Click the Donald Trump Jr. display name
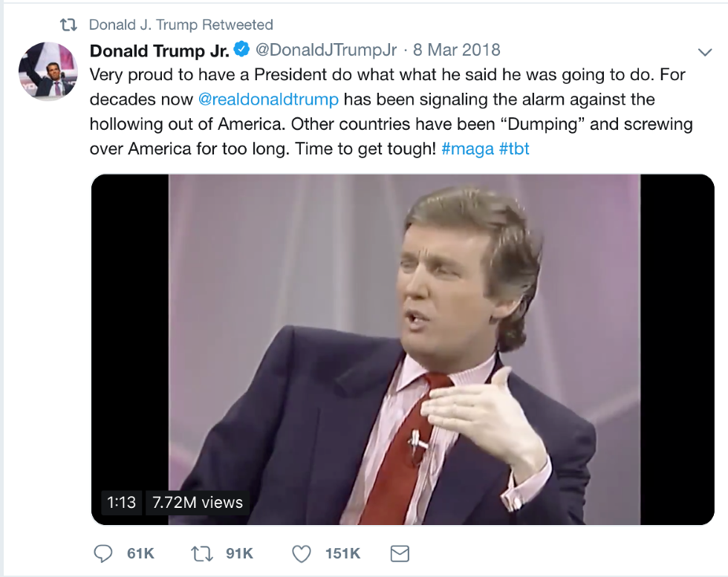The width and height of the screenshot is (728, 577). [159, 50]
